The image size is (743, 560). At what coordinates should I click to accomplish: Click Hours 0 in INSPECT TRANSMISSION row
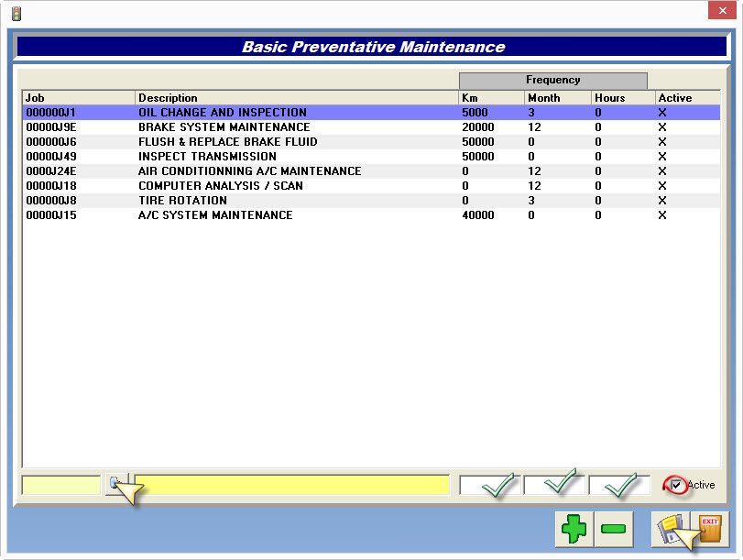pyautogui.click(x=598, y=157)
